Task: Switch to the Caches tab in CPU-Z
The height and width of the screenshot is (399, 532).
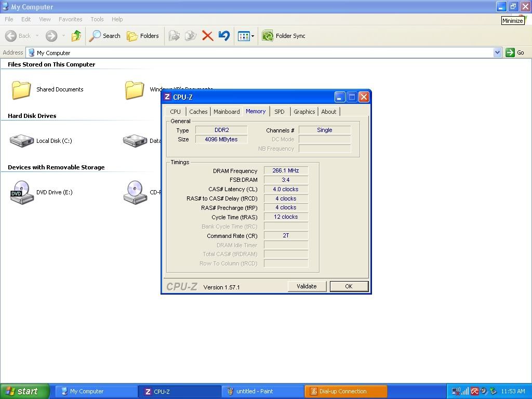Action: [198, 112]
